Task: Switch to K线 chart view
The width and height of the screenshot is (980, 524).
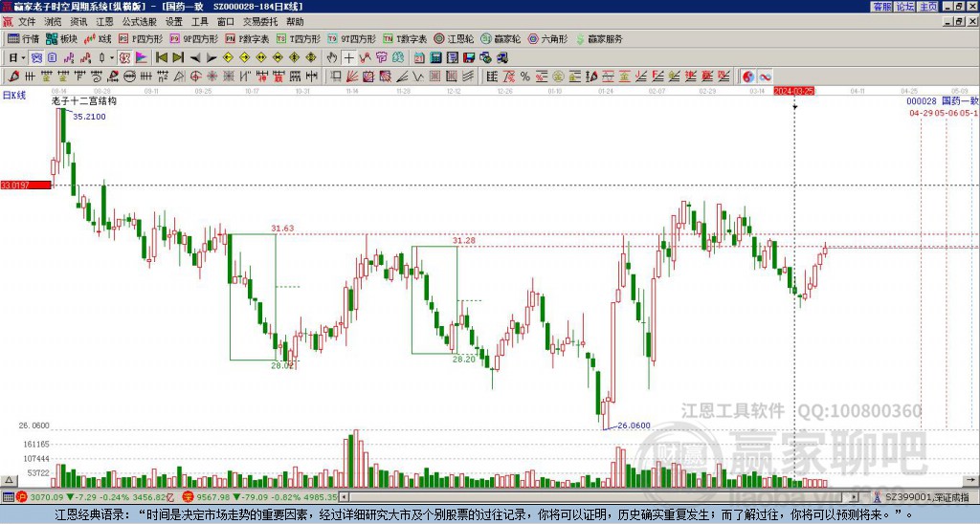Action: pyautogui.click(x=98, y=38)
